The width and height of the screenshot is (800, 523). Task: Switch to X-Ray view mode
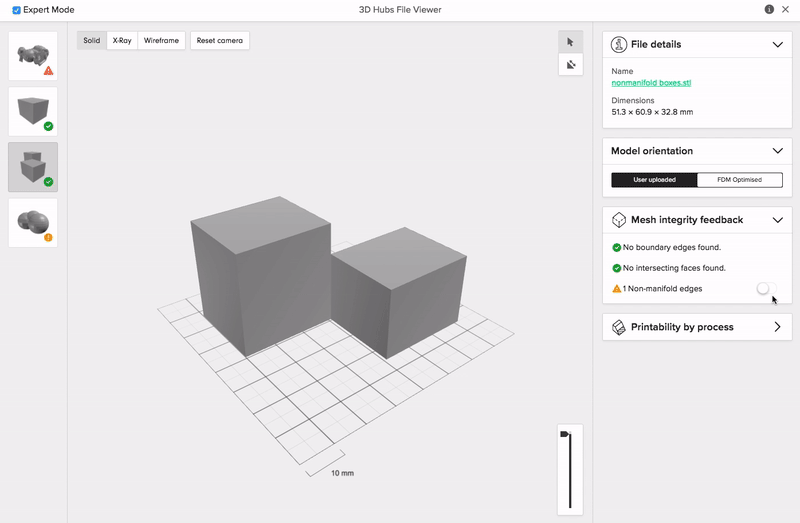click(122, 41)
